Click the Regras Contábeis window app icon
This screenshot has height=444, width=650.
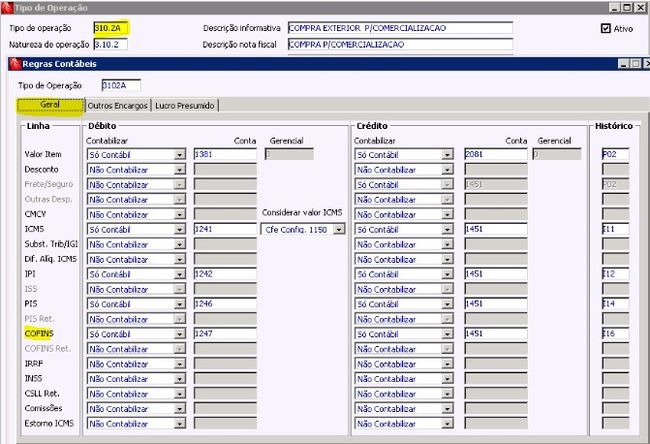click(15, 64)
